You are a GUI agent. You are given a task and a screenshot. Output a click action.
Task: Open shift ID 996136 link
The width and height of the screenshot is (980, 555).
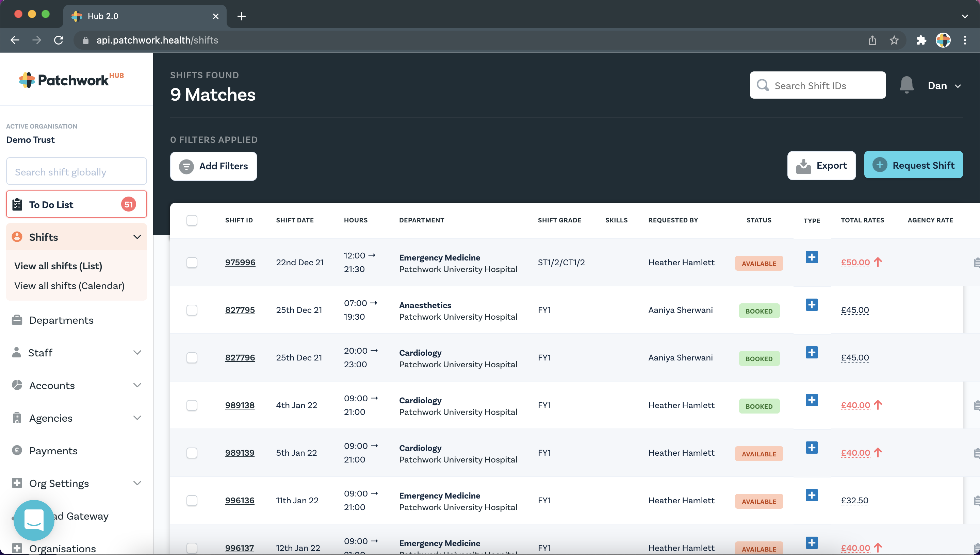click(x=240, y=500)
